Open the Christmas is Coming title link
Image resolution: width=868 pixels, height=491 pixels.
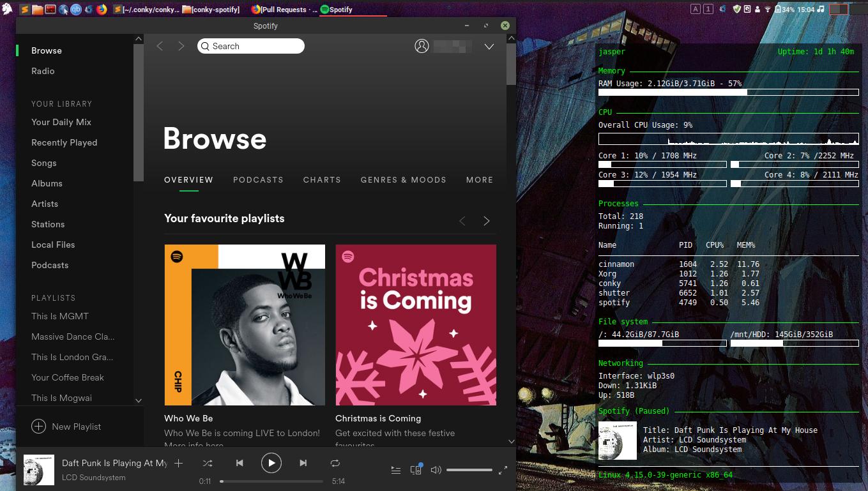378,418
